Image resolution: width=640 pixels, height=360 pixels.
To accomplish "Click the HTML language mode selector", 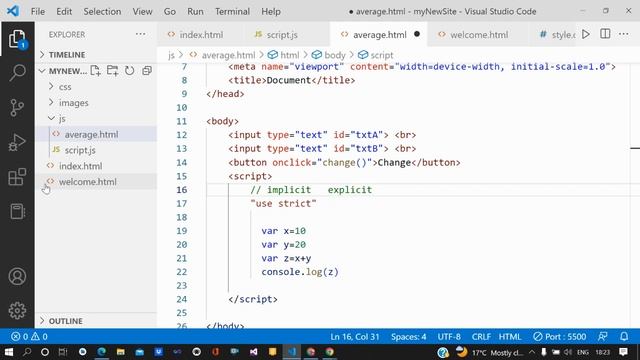I will [510, 337].
